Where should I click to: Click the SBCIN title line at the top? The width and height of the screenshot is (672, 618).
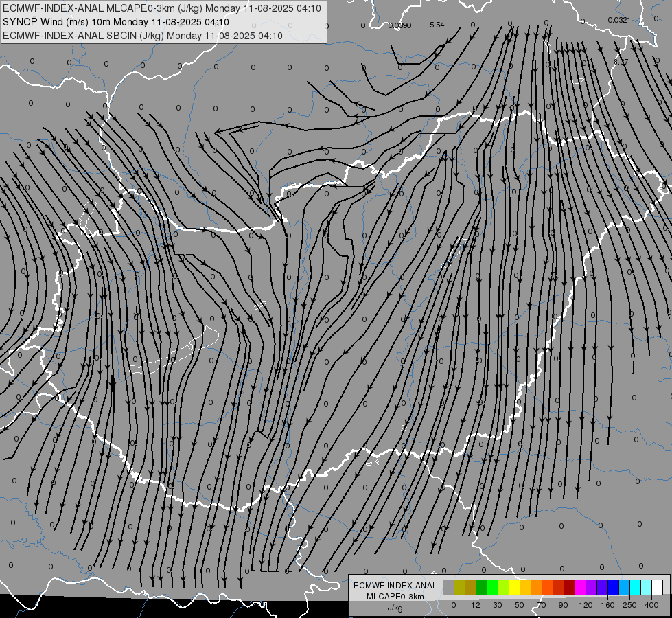point(143,36)
